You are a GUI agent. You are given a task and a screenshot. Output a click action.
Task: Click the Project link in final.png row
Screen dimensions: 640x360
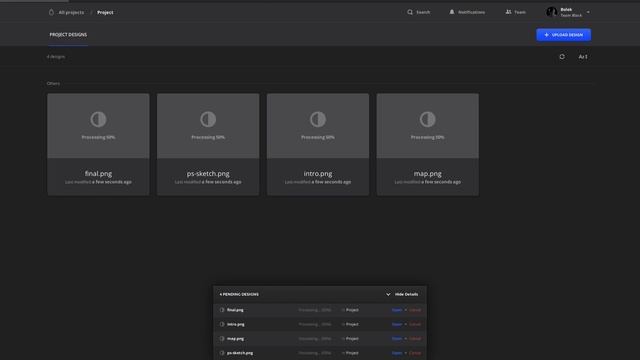coord(352,310)
